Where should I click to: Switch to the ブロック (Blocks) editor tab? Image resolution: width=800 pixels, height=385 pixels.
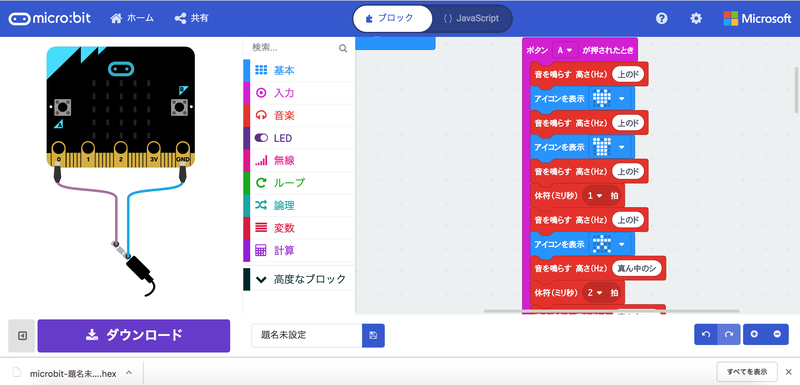pos(392,19)
